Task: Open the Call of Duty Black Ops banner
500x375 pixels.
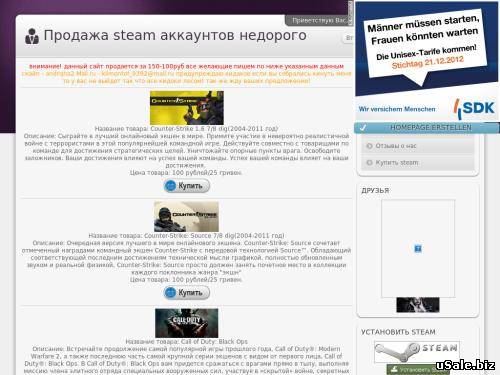Action: [186, 323]
